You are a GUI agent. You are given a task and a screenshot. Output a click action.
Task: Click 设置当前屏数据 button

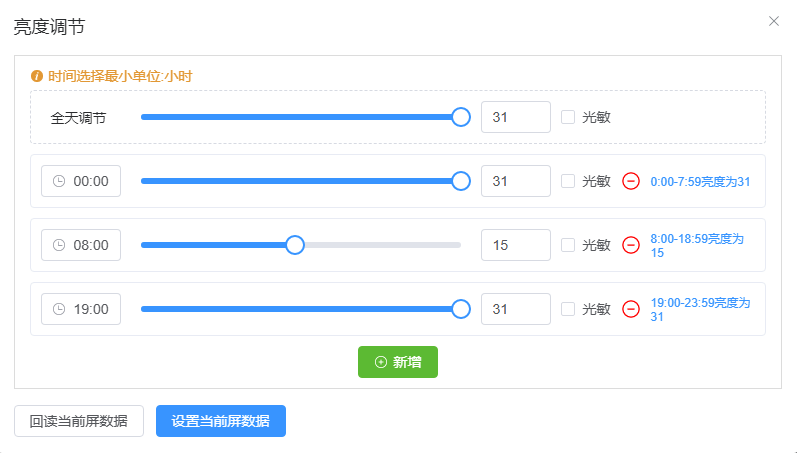pyautogui.click(x=221, y=421)
